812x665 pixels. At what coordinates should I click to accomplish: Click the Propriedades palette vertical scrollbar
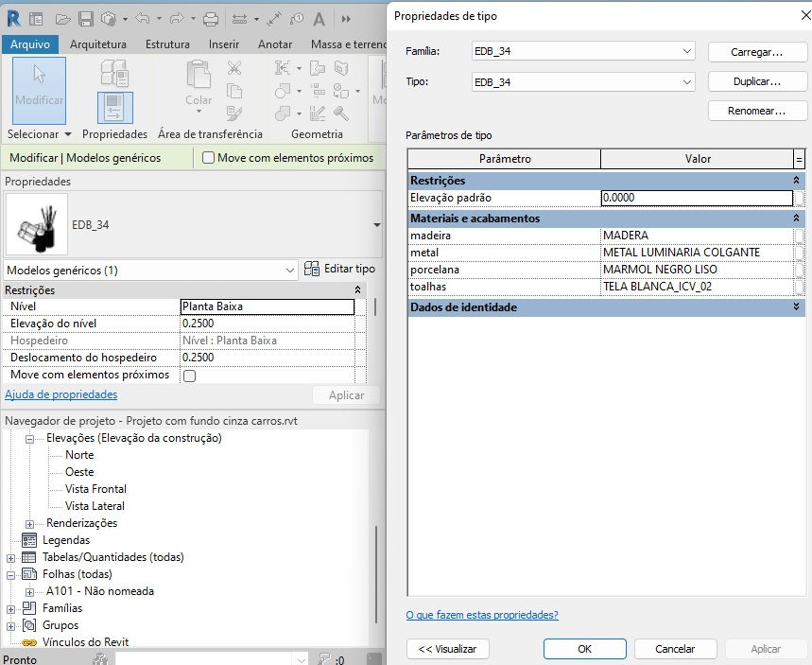pyautogui.click(x=375, y=306)
